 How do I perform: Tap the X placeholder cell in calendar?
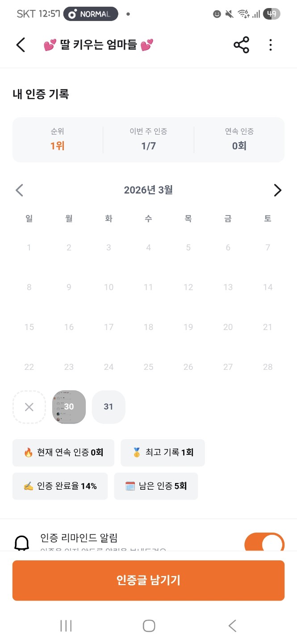29,407
